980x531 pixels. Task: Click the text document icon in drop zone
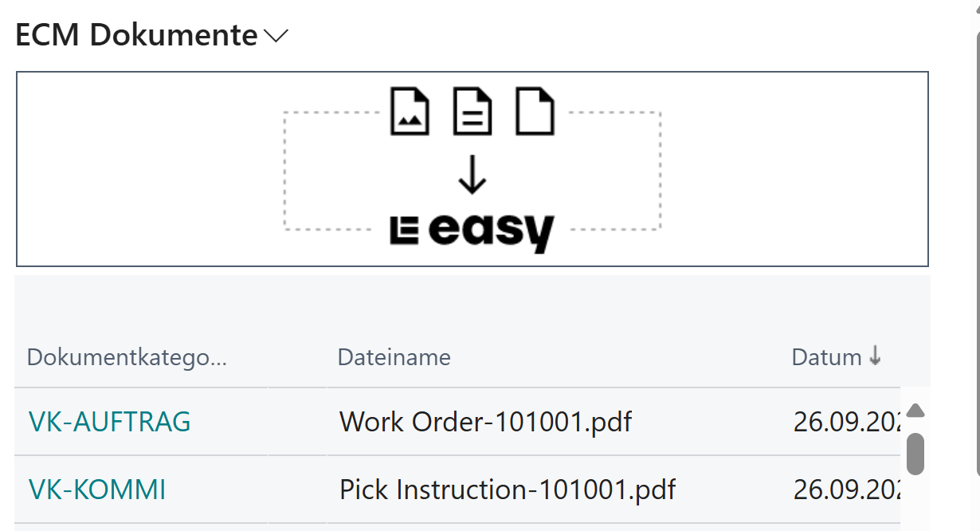[x=472, y=112]
